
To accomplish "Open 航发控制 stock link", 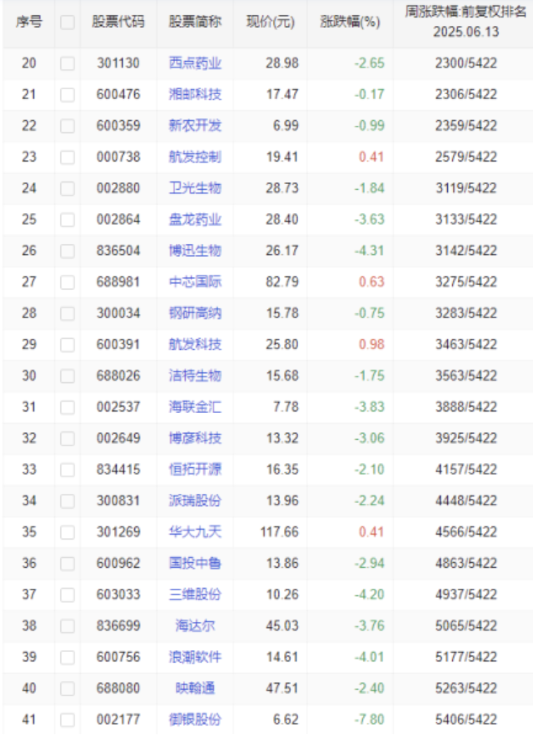I will click(x=195, y=157).
